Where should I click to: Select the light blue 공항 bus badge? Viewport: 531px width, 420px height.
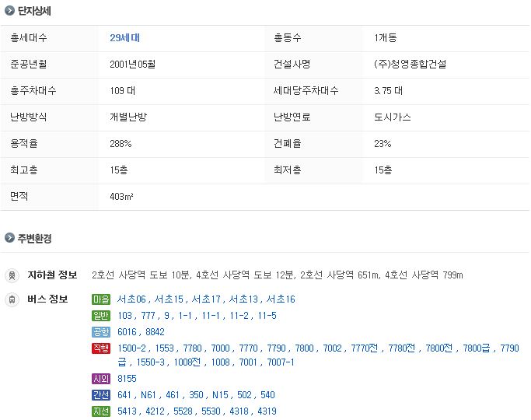click(101, 332)
